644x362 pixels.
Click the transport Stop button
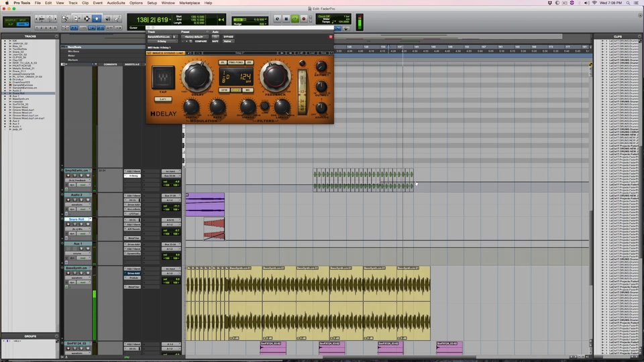tap(286, 19)
